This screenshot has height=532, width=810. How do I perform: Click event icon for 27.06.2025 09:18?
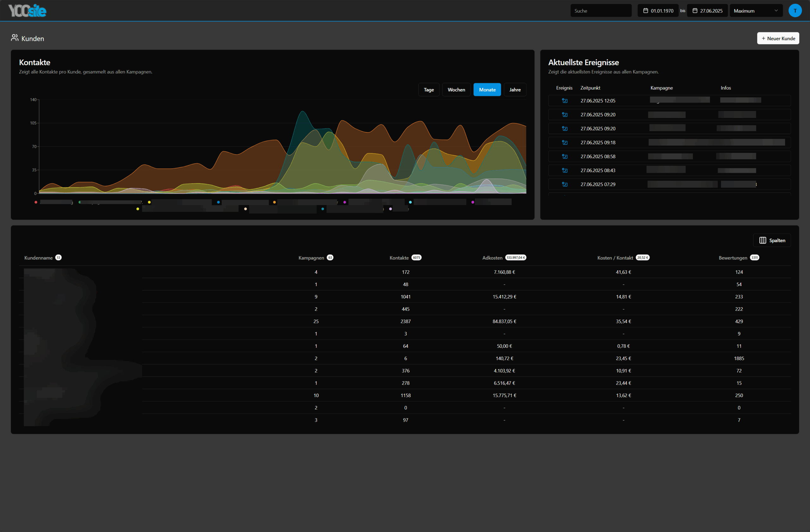(564, 143)
